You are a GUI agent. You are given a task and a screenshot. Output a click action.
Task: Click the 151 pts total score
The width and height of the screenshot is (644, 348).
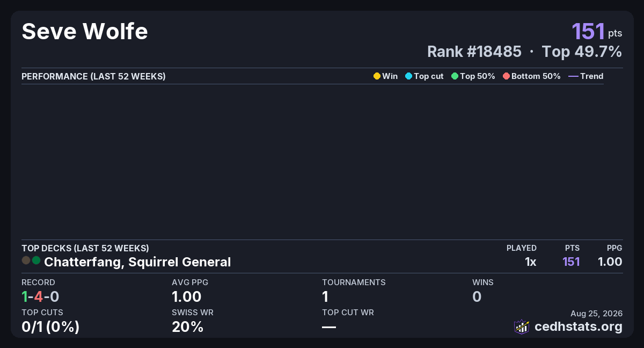tap(597, 31)
